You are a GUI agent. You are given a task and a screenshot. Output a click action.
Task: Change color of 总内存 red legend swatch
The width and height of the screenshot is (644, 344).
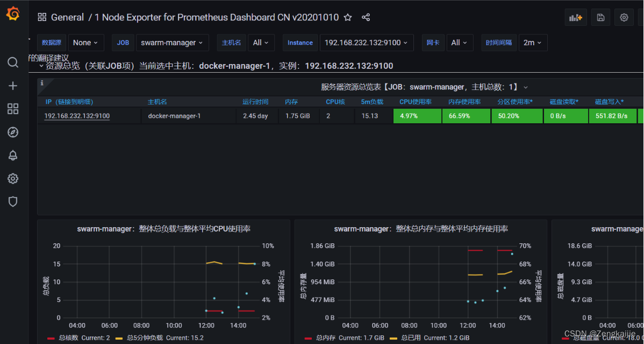pos(309,338)
